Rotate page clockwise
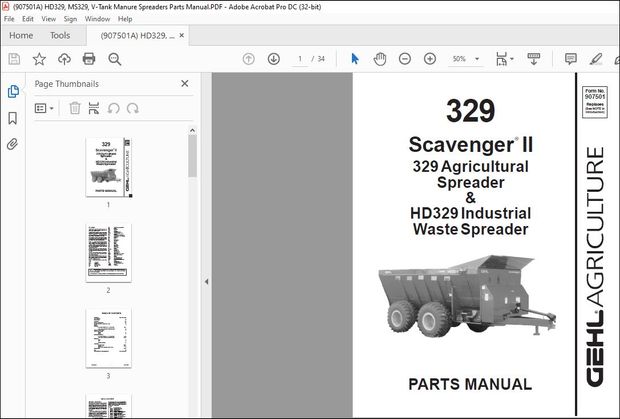This screenshot has width=620, height=419. point(132,108)
